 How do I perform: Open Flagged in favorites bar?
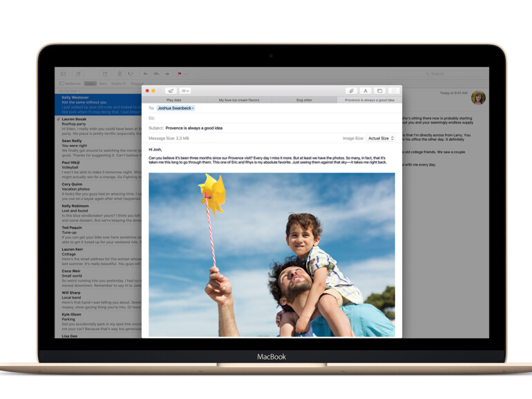(137, 84)
